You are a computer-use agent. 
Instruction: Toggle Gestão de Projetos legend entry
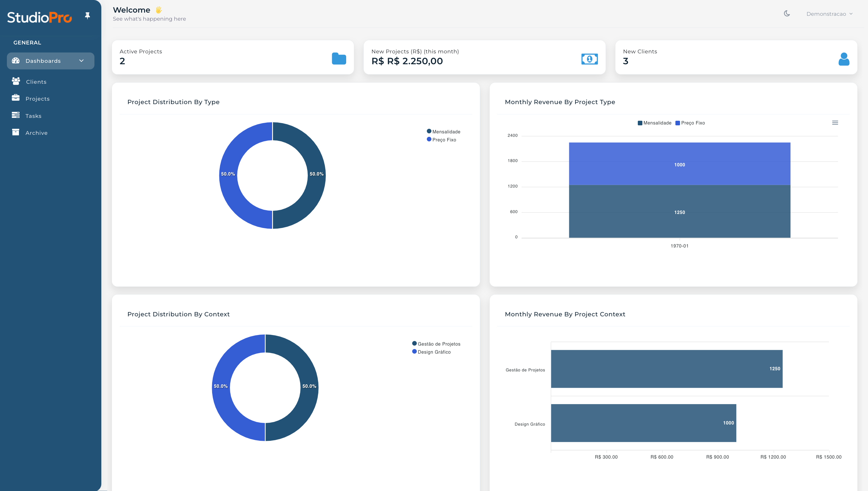pos(436,344)
